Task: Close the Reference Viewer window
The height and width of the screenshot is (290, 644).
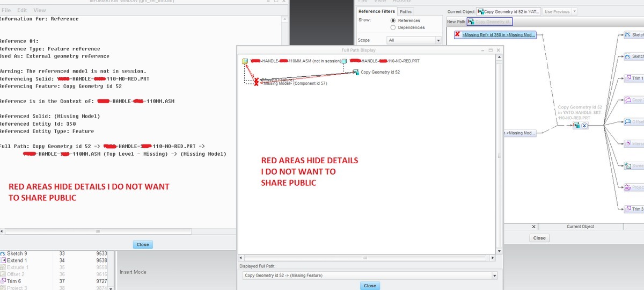Action: (539, 238)
